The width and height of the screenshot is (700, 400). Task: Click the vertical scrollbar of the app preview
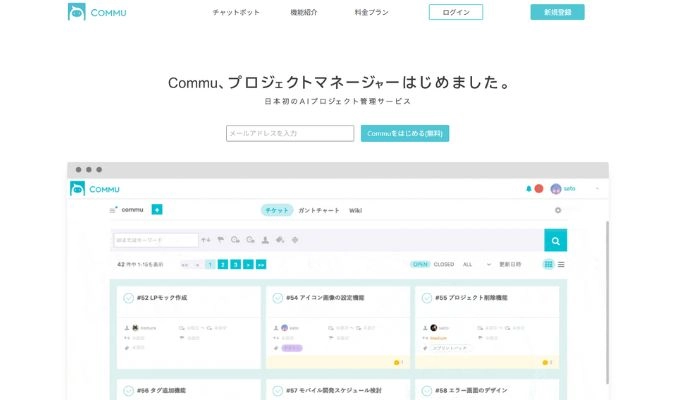click(607, 302)
